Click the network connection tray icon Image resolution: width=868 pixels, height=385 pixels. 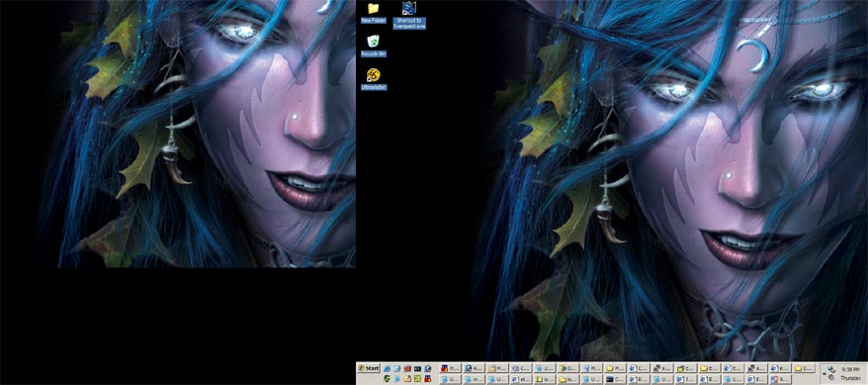[830, 369]
